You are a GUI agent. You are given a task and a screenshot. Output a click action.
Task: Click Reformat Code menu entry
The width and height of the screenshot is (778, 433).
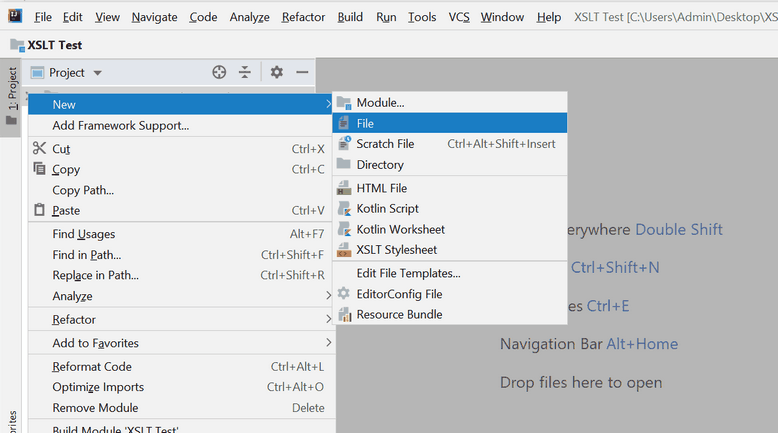tap(92, 367)
